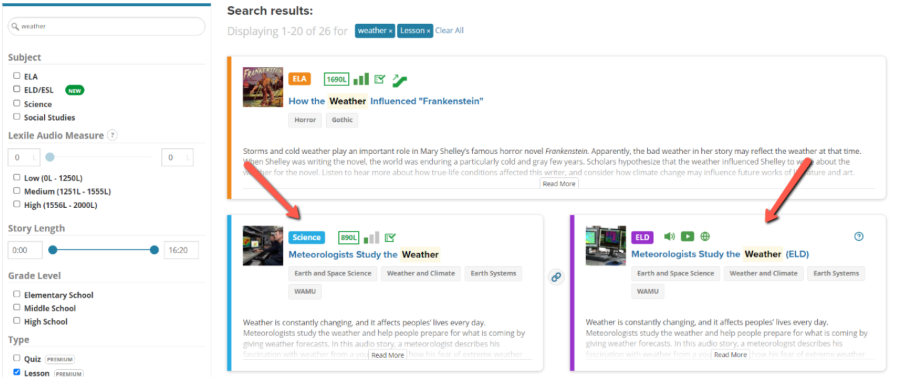Check the ELD/ESL subject checkbox
The width and height of the screenshot is (913, 384).
click(x=17, y=89)
